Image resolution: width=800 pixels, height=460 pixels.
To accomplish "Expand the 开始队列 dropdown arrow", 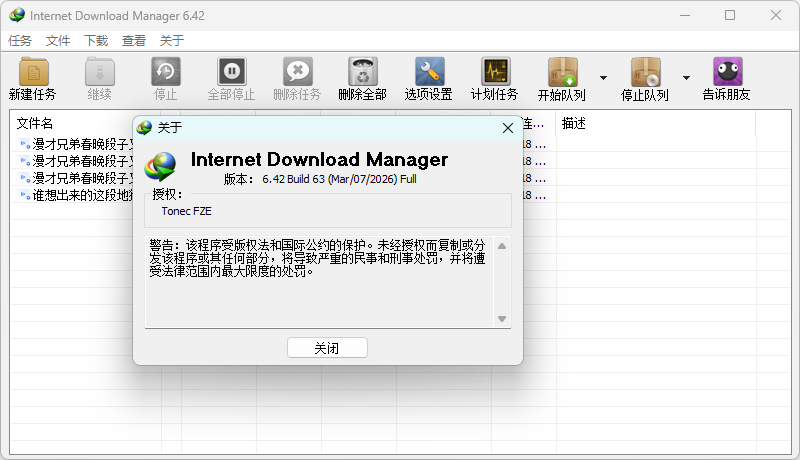I will point(604,78).
